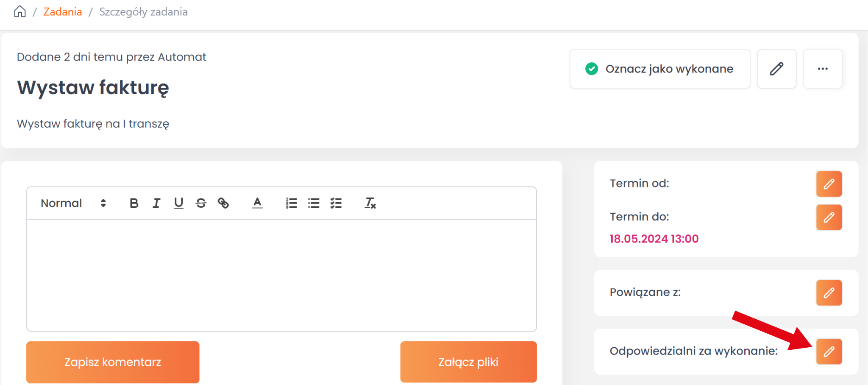
Task: Clear text formatting in editor
Action: click(x=370, y=204)
